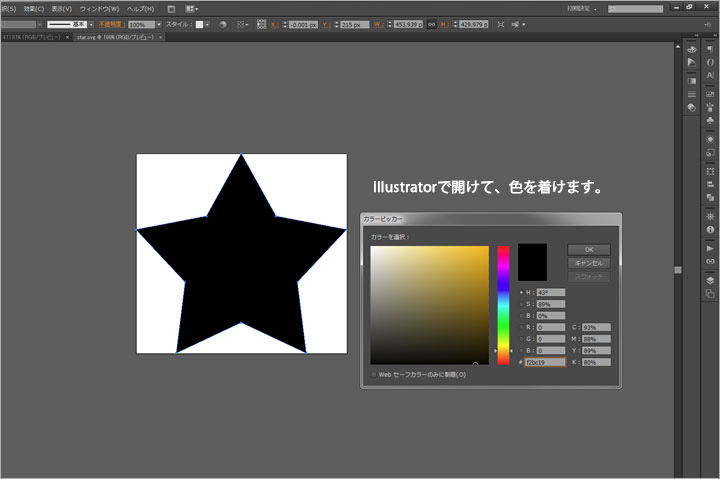Open the Window (W) menu
The width and height of the screenshot is (720, 479).
(x=99, y=9)
